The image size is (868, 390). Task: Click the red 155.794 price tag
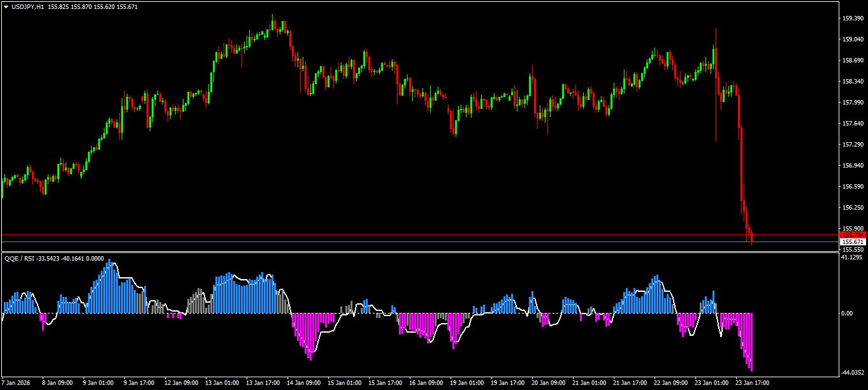[x=853, y=235]
